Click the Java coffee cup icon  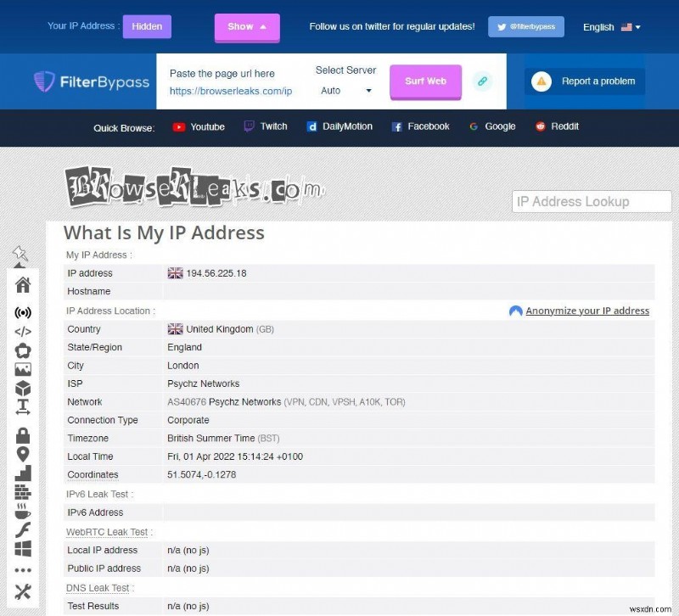(23, 515)
